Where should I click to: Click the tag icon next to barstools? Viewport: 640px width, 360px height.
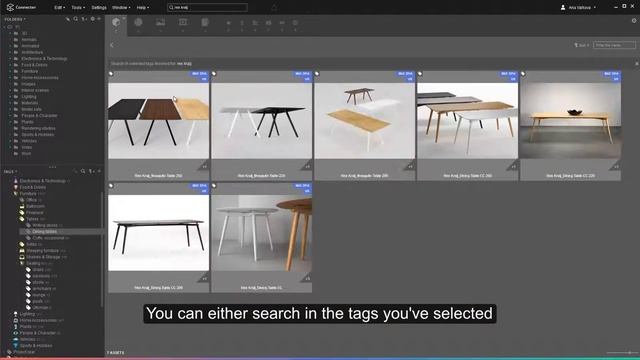(28, 276)
